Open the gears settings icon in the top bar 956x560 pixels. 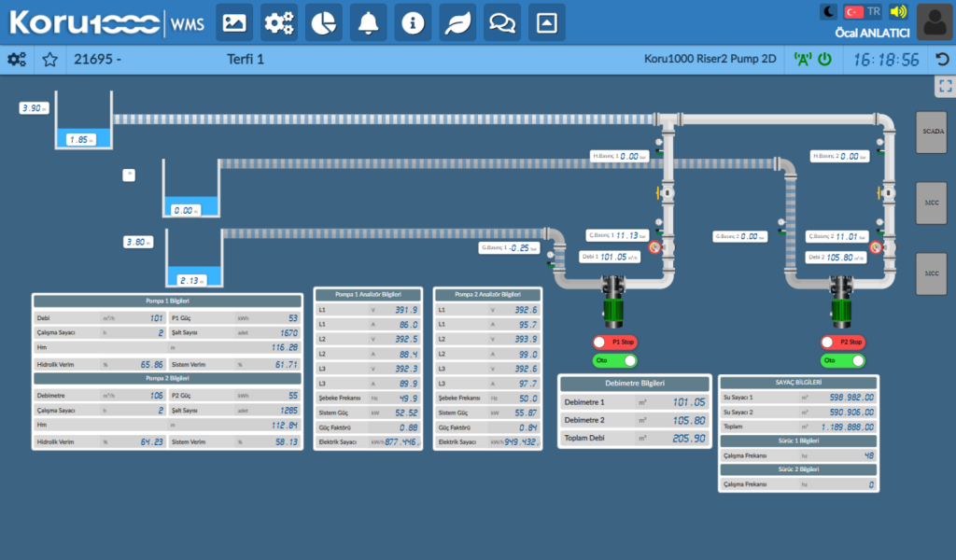[x=278, y=23]
